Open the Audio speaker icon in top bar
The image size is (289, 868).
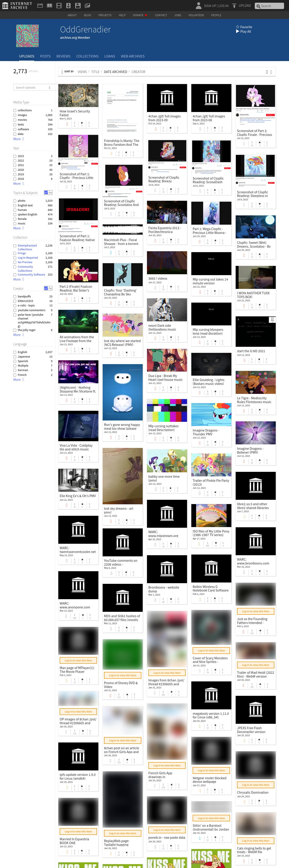pos(68,5)
